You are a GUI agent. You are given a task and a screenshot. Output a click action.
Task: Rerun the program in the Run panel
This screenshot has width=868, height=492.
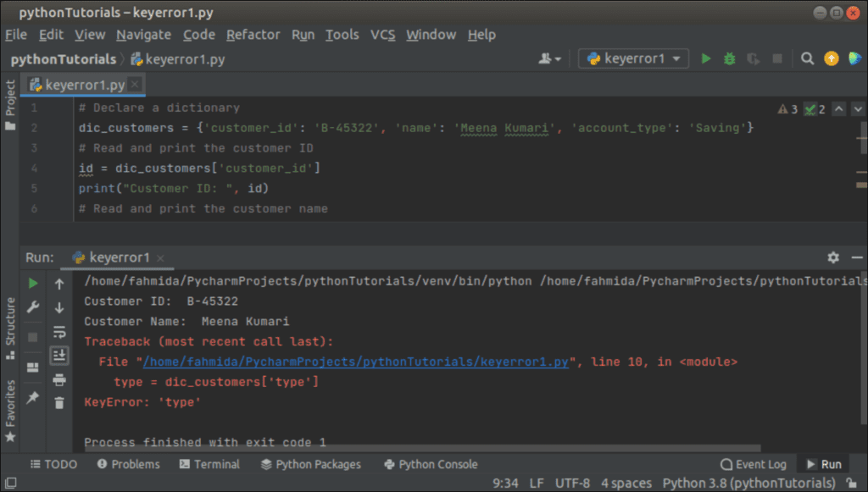coord(33,283)
